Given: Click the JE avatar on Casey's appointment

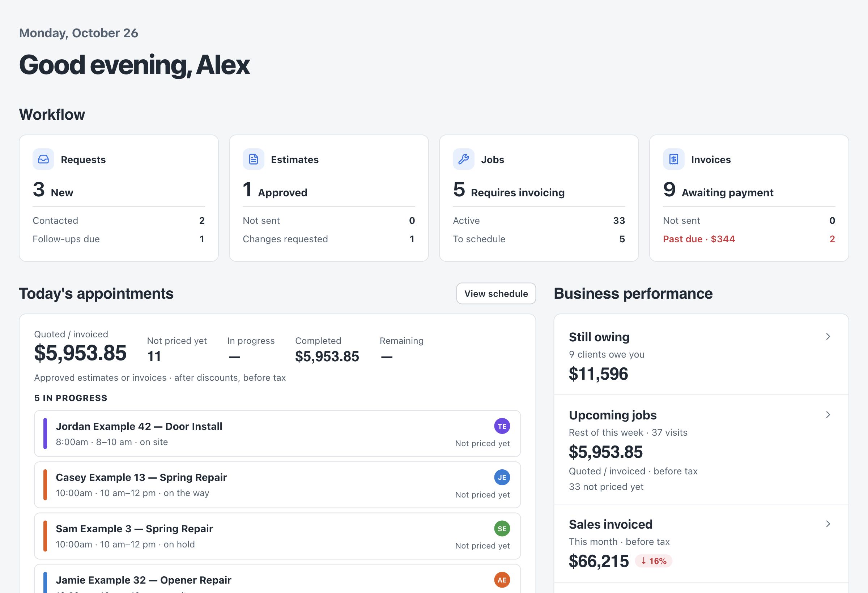Looking at the screenshot, I should point(502,477).
